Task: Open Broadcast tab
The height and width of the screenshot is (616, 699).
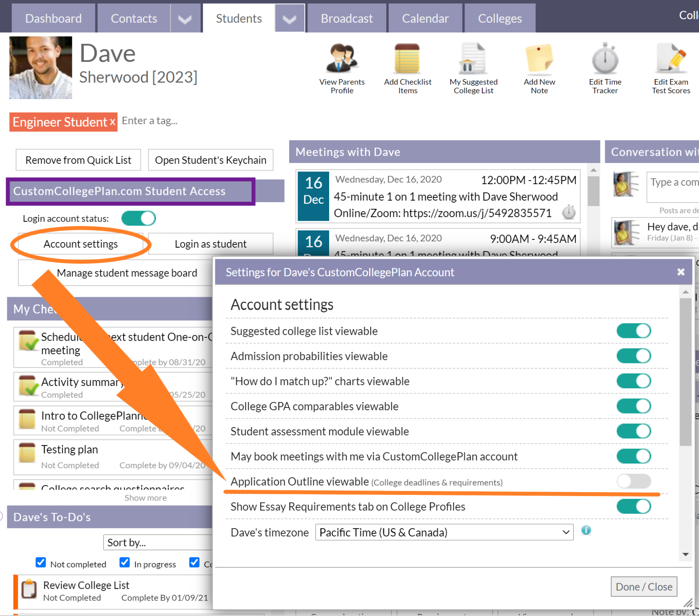Action: 347,18
